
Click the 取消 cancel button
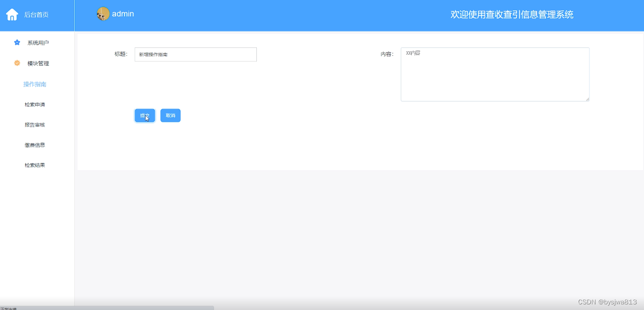pyautogui.click(x=170, y=116)
